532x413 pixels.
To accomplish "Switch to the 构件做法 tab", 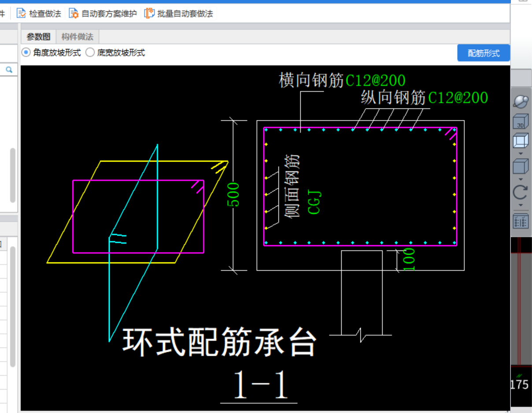I will [x=78, y=37].
